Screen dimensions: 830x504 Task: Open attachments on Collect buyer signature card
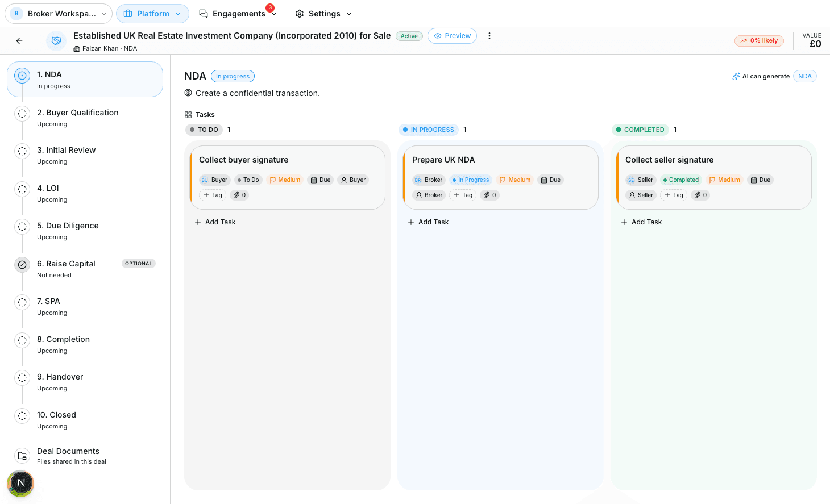tap(239, 195)
